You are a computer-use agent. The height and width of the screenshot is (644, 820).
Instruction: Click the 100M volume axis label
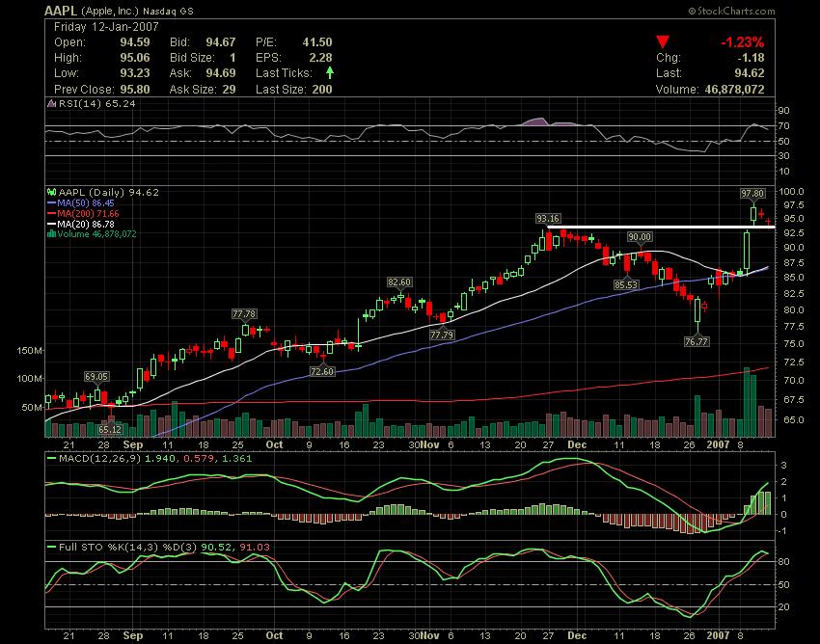click(29, 379)
